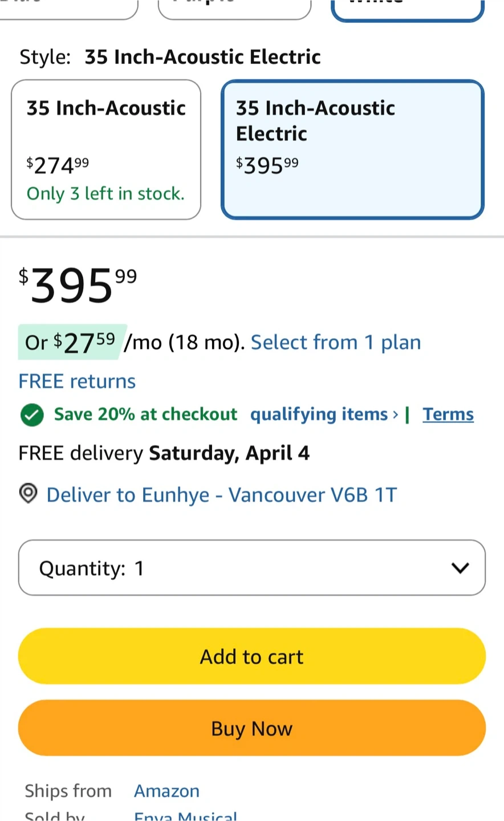Click the green checkmark icon beside Save 20%

(x=32, y=415)
